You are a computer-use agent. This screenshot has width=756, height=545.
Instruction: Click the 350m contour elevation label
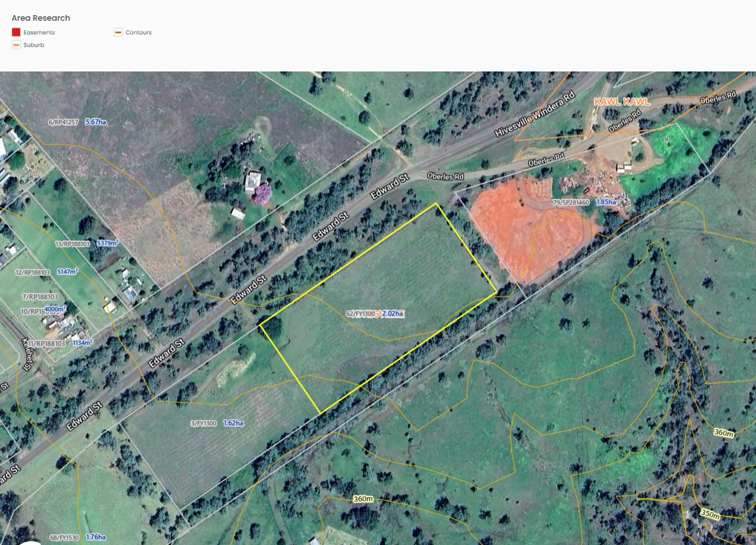(x=710, y=514)
